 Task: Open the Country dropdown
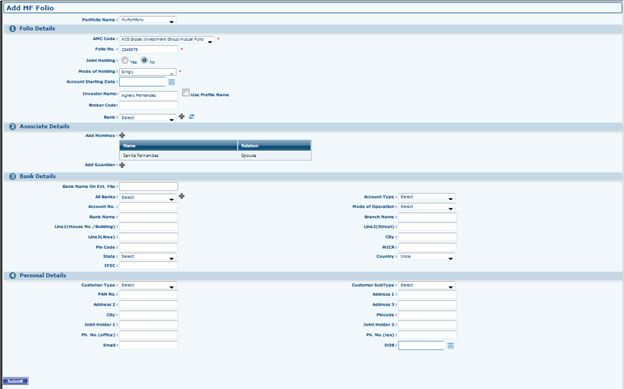click(x=427, y=257)
